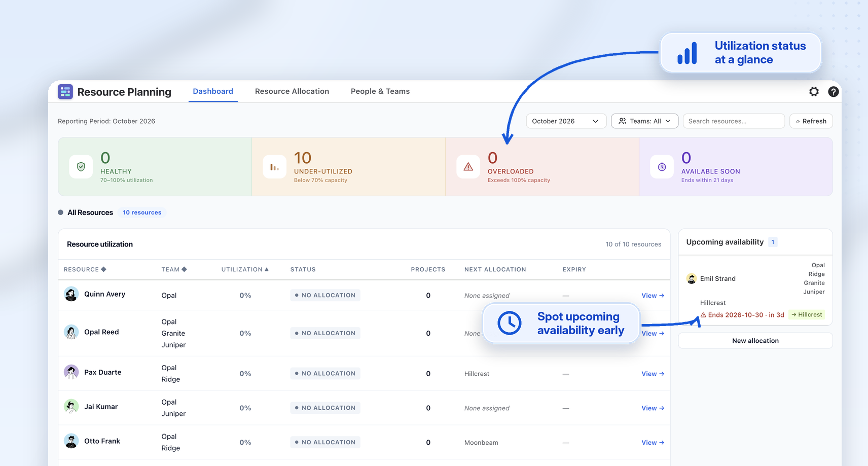Click Emil Strand's avatar in Upcoming availability
Viewport: 868px width, 466px height.
pyautogui.click(x=692, y=279)
